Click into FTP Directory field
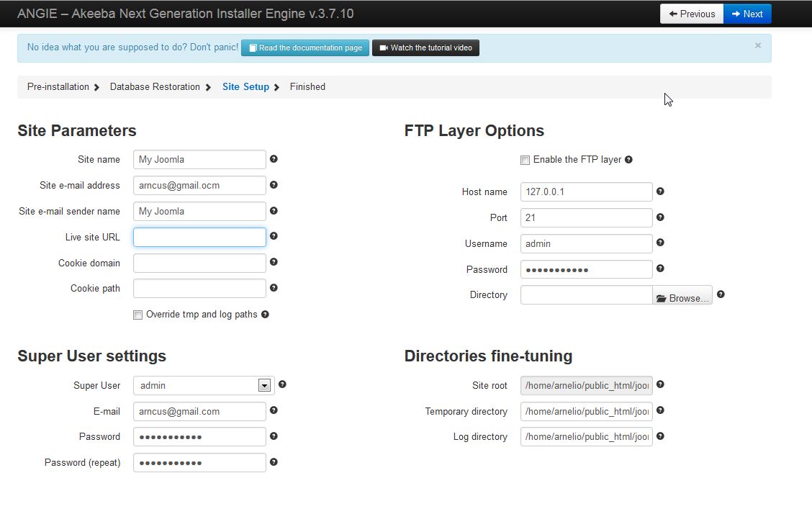Screen dimensions: 812x509 click(x=586, y=295)
